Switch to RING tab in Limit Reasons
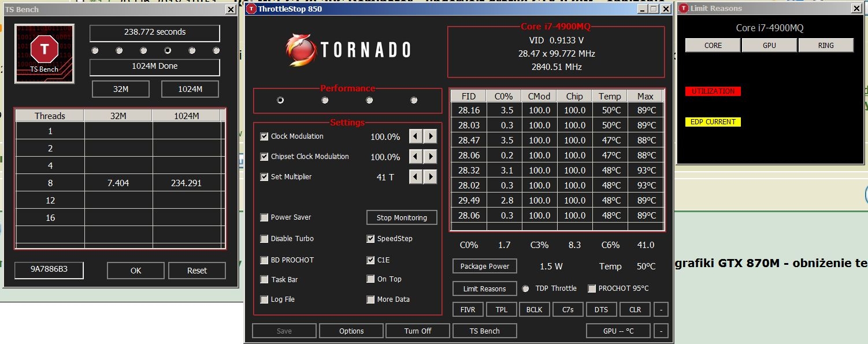This screenshot has width=868, height=344. coord(826,45)
